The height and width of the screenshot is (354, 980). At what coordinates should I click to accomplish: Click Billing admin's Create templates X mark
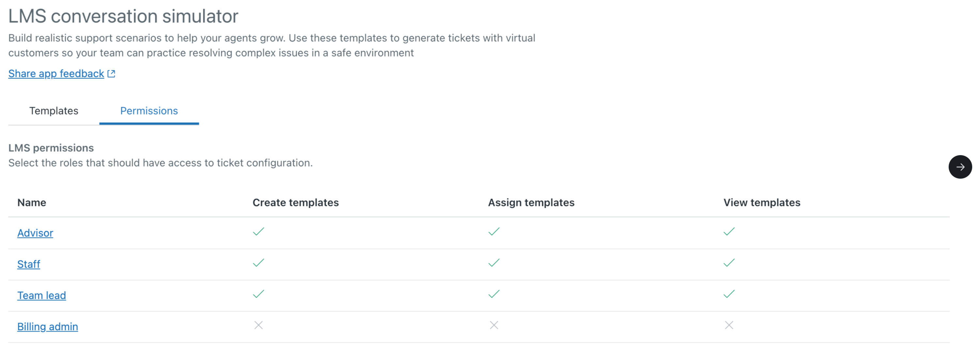coord(258,325)
